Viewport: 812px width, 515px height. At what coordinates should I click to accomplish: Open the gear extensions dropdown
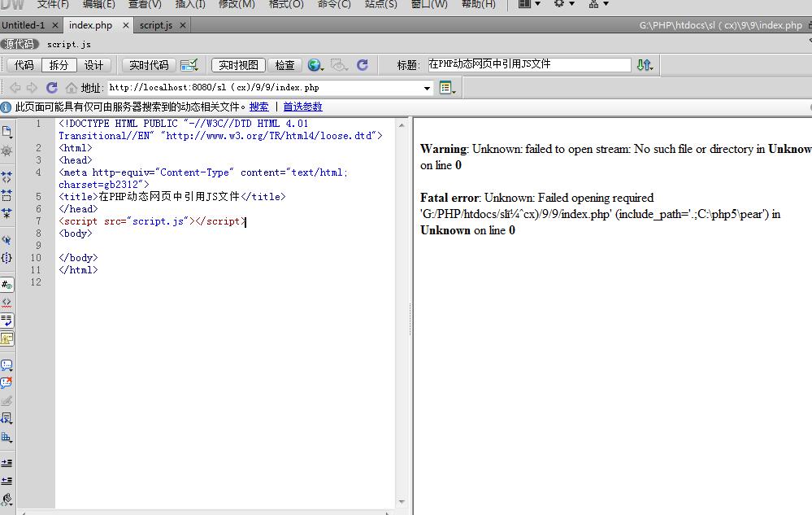pos(564,4)
